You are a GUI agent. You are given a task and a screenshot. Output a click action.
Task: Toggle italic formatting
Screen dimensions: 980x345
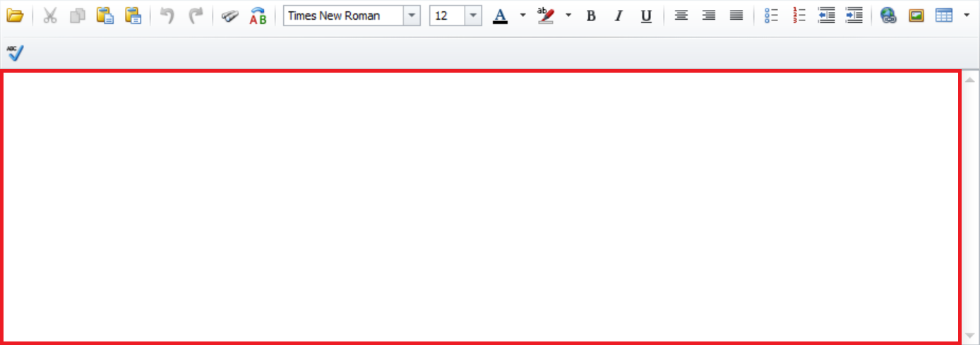point(619,16)
